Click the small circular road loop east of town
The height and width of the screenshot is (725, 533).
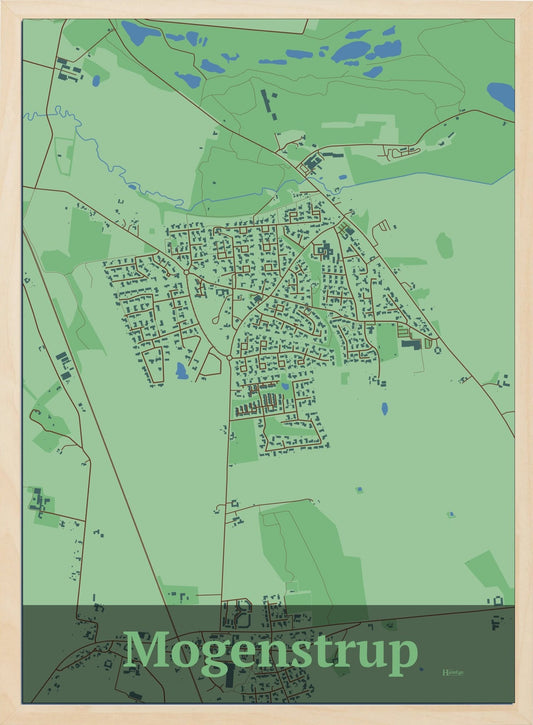(x=438, y=350)
